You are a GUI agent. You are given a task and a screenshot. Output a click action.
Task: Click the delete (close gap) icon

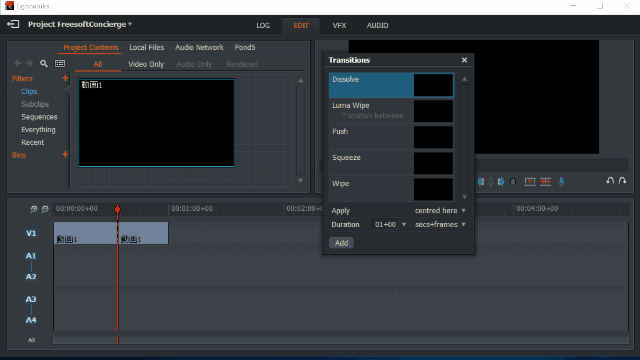coord(546,182)
